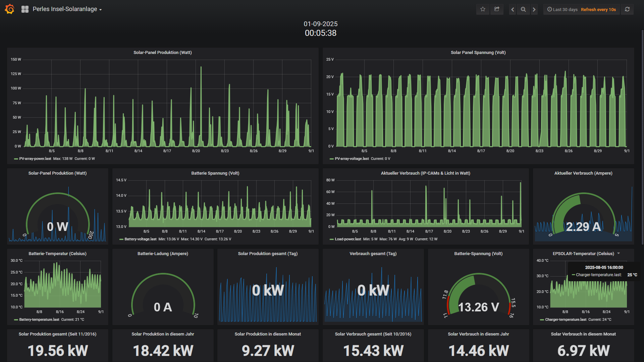Click the Grafana logo icon
The height and width of the screenshot is (362, 644).
[10, 9]
